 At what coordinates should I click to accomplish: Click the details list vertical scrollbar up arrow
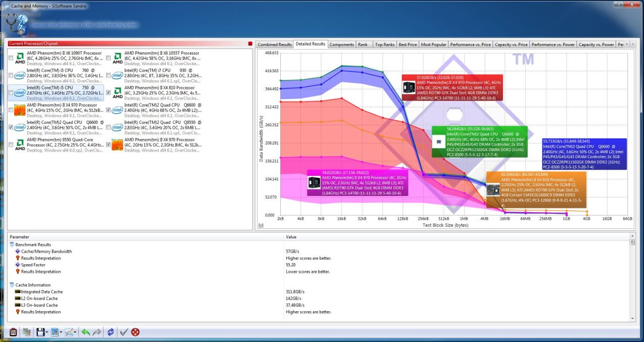[x=632, y=236]
